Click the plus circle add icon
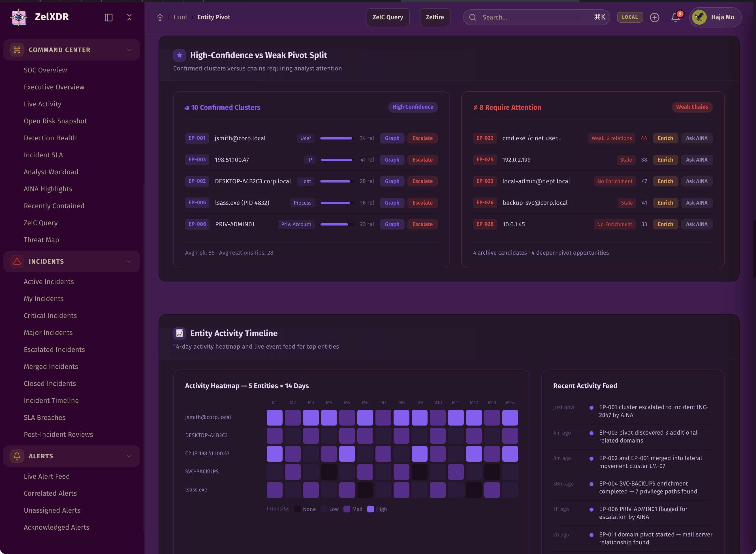The width and height of the screenshot is (756, 554). point(654,18)
